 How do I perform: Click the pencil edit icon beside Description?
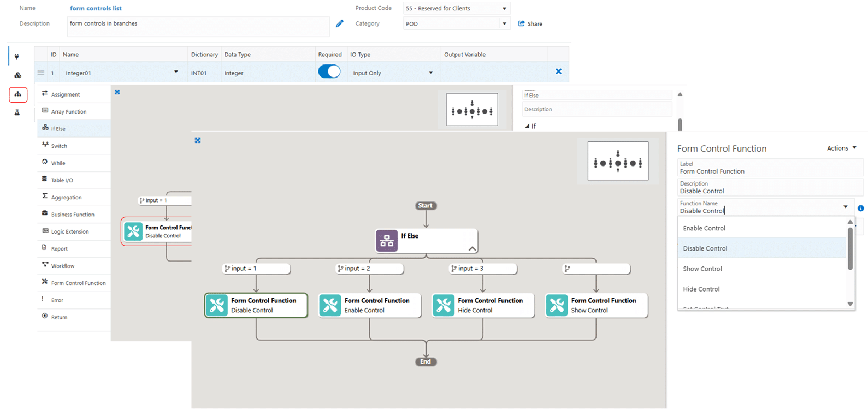pos(340,23)
